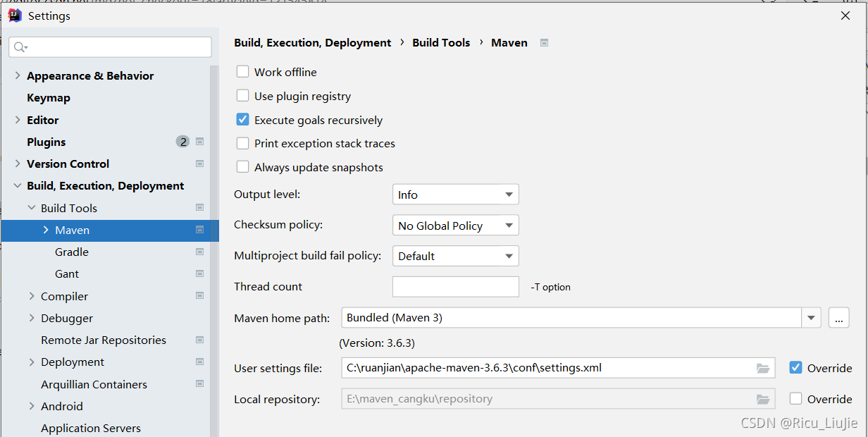Click the project-level icon on Gradle row
868x437 pixels.
tap(200, 252)
